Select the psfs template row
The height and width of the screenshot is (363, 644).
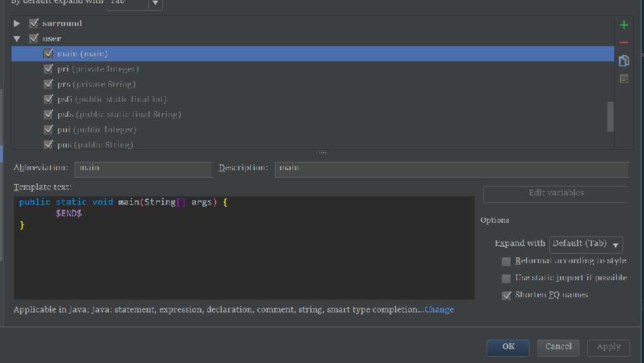pyautogui.click(x=313, y=114)
